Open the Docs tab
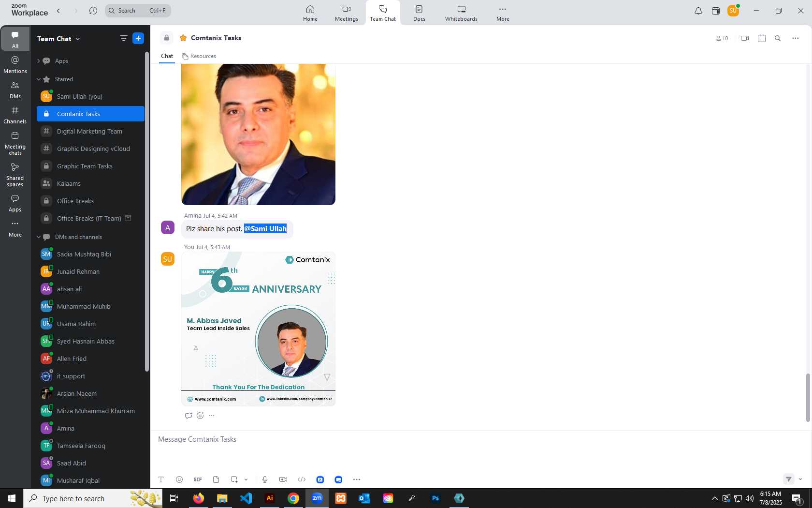 [x=419, y=13]
